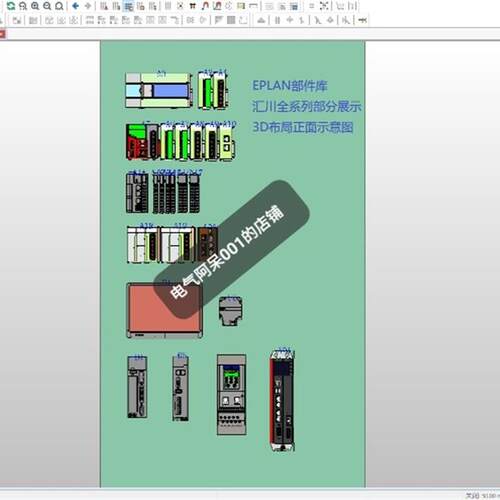
Task: Select the red HMI touch panel device
Action: point(164,310)
